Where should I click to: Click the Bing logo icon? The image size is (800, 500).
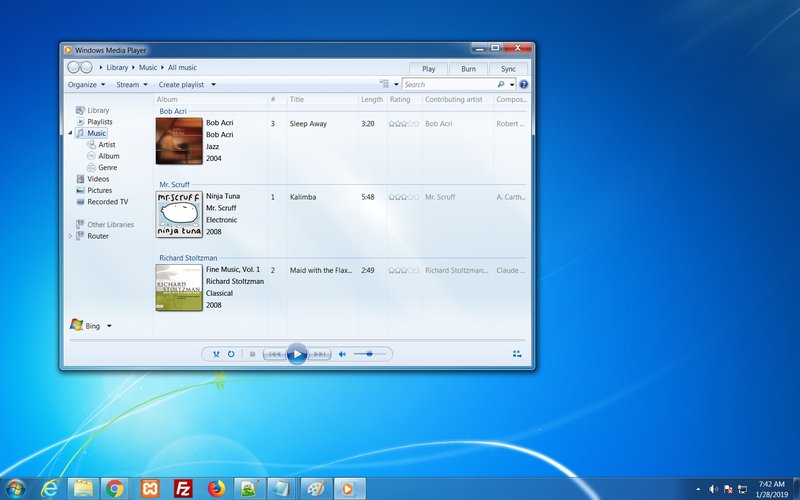point(77,325)
